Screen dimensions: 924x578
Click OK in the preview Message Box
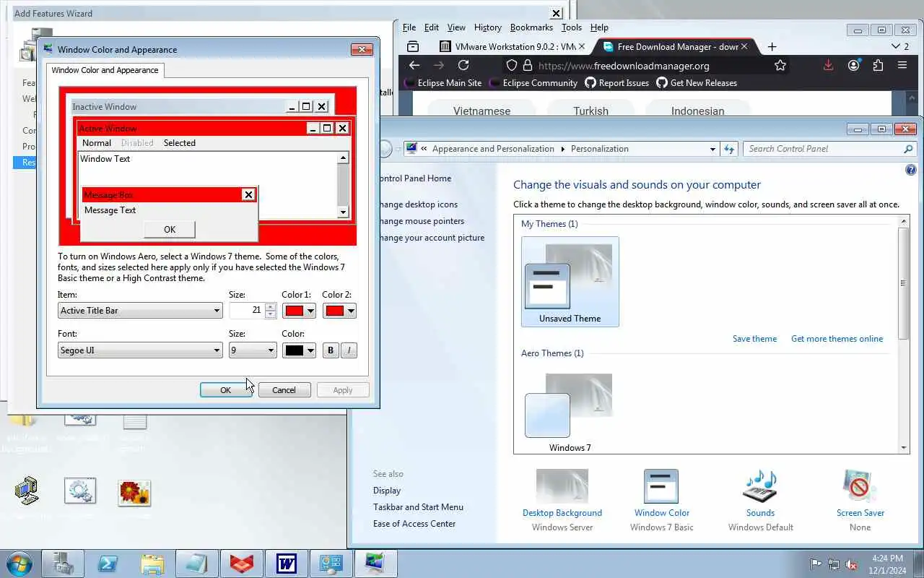tap(170, 230)
